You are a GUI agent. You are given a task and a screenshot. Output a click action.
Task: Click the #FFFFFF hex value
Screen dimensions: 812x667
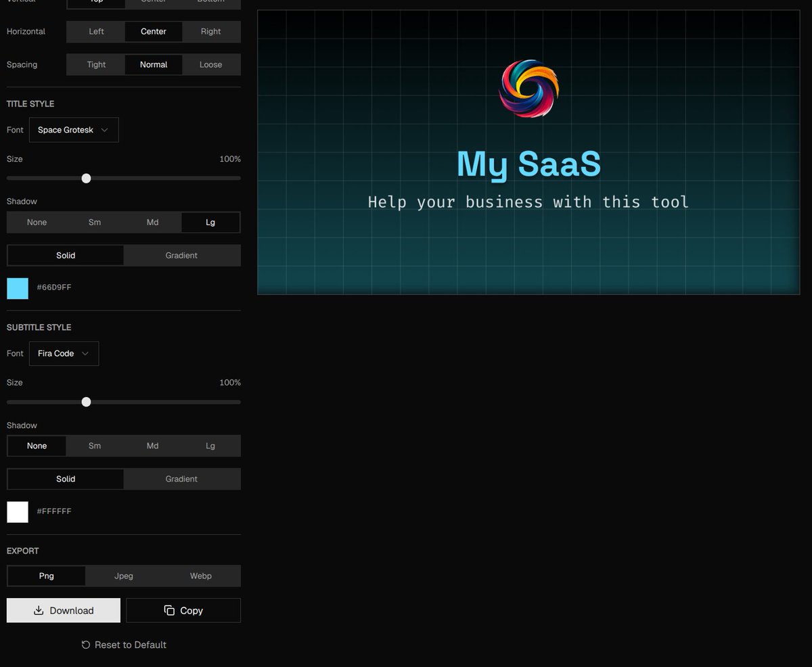coord(54,511)
